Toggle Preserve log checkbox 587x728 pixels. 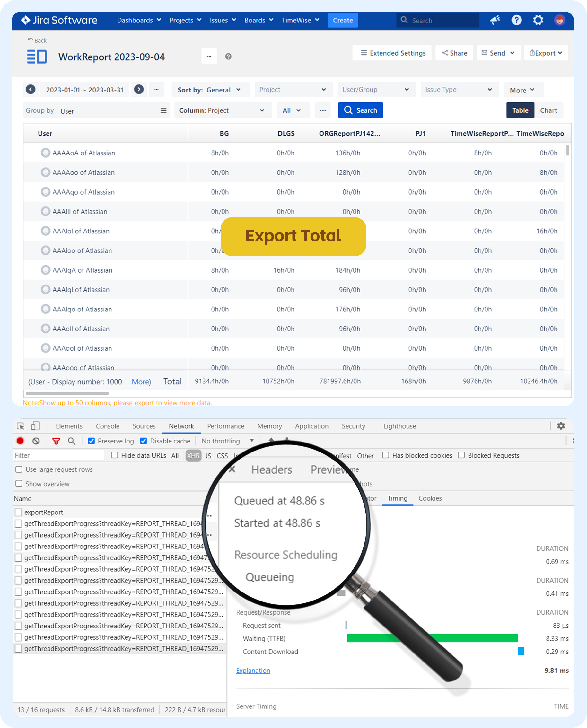click(x=91, y=441)
